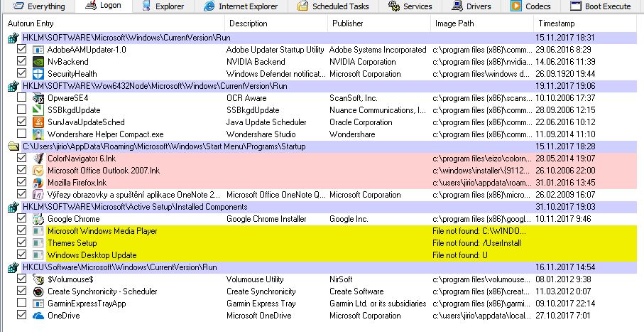Click the Windows Desktop Update icon
Viewport: 644px width, 332px height.
point(38,255)
